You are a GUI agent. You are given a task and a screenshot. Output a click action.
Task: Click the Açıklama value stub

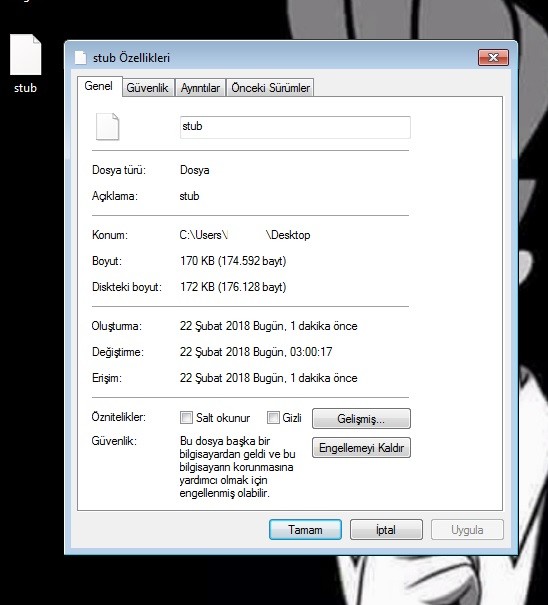[x=189, y=196]
